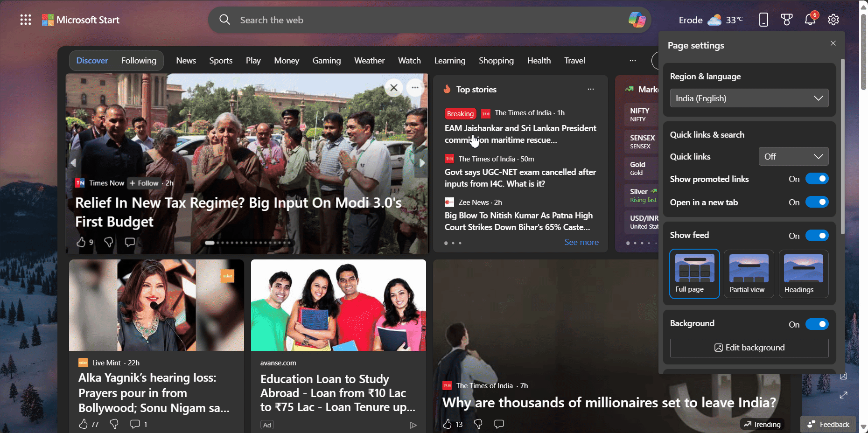Comment on millionaires leaving India story
Image resolution: width=868 pixels, height=433 pixels.
click(499, 424)
